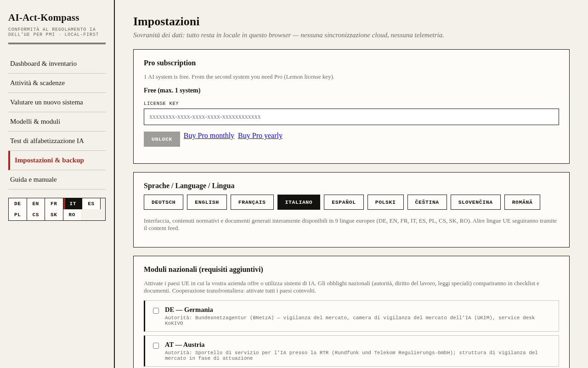The height and width of the screenshot is (368, 588).
Task: Choose English language button
Action: click(x=207, y=202)
